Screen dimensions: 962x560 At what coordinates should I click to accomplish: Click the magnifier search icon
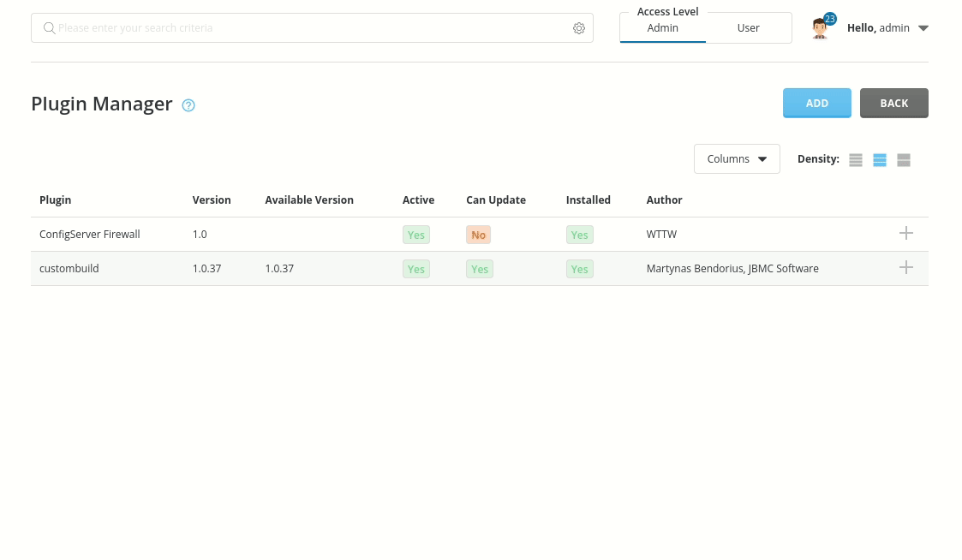point(50,28)
